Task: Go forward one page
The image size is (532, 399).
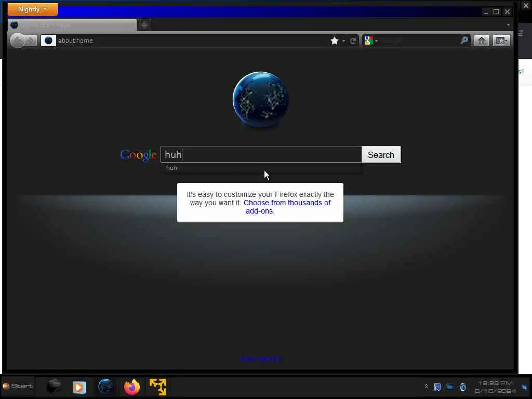Action: (31, 41)
